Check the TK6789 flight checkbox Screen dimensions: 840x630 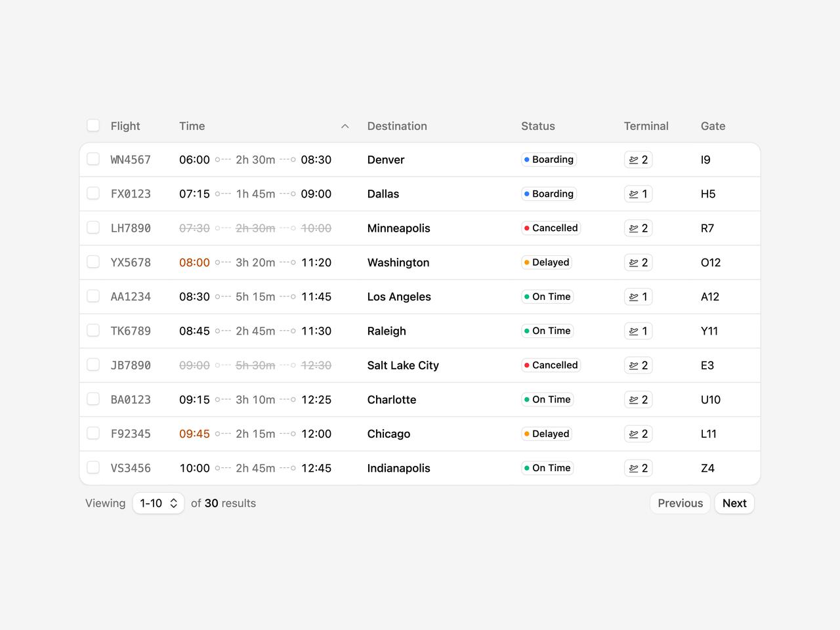click(x=93, y=330)
